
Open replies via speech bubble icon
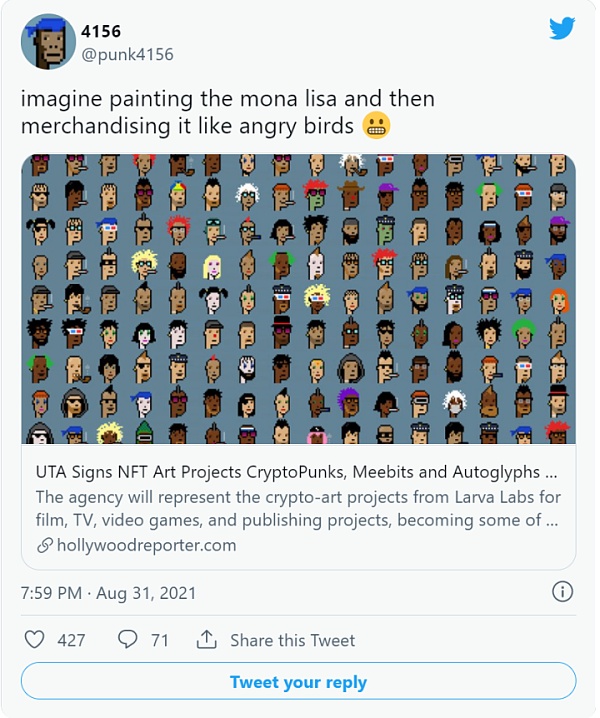click(x=128, y=639)
